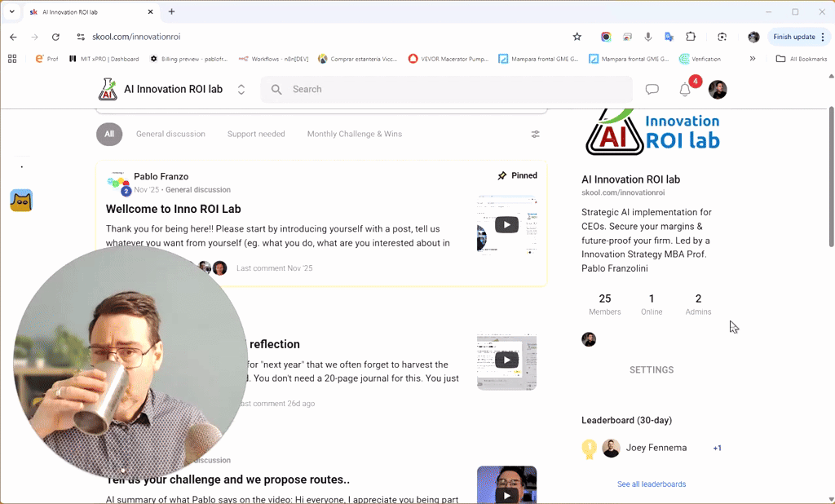
Task: Click the Pinned pin icon
Action: tap(501, 176)
